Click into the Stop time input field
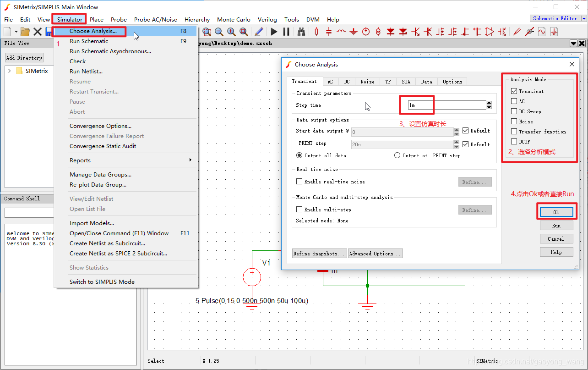This screenshot has width=588, height=370. (447, 105)
